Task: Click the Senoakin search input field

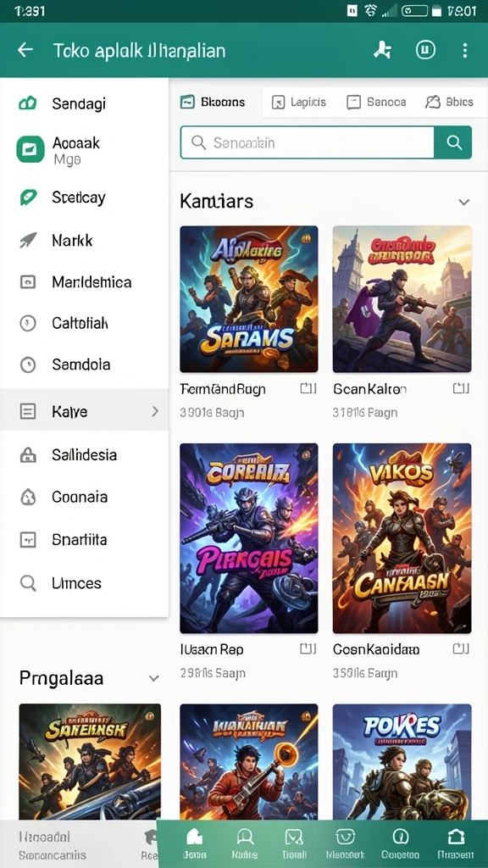Action: coord(307,142)
